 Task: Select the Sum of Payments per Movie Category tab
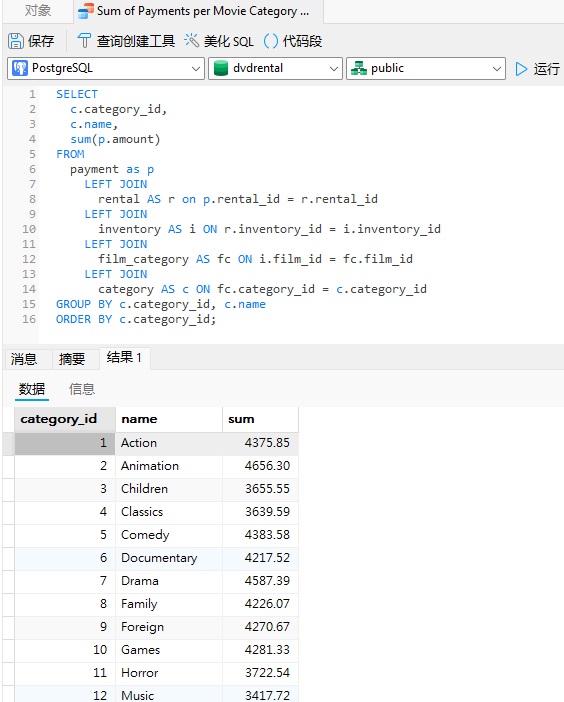[198, 11]
